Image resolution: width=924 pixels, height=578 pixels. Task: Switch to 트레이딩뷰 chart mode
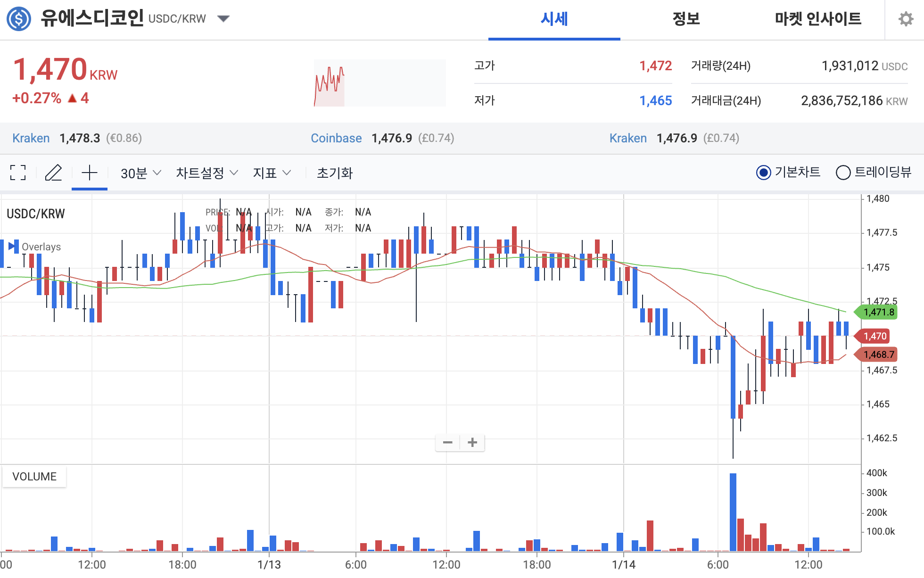(843, 173)
